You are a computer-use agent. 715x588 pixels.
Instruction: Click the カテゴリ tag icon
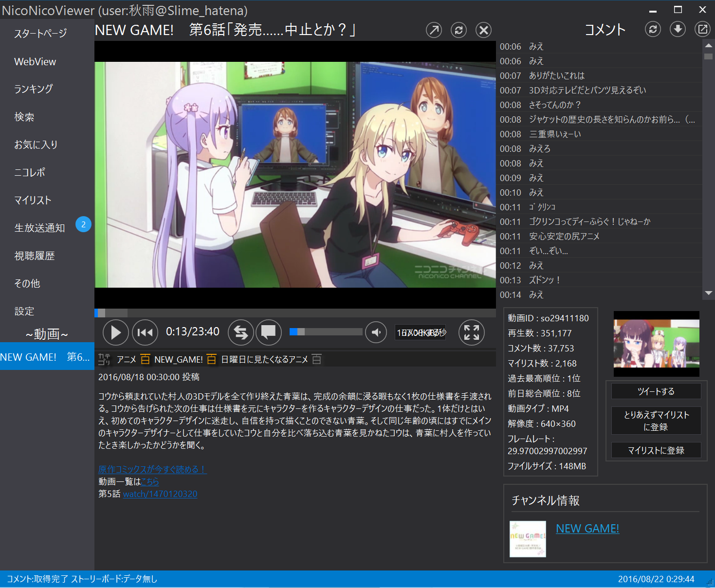click(105, 359)
